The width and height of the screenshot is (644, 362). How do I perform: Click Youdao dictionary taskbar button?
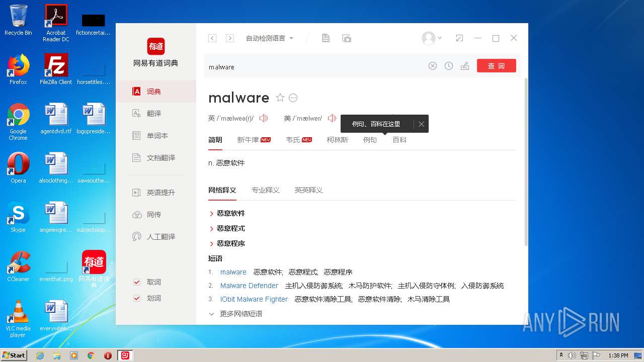[124, 355]
